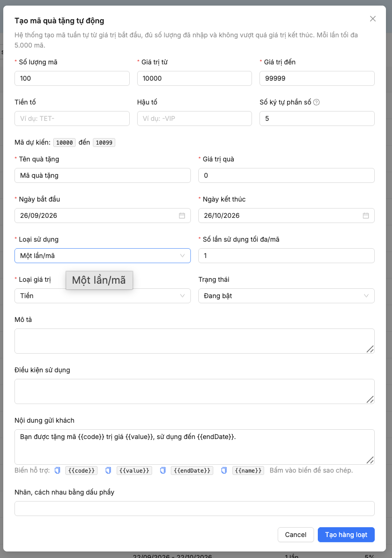
Task: Open calendar icon in Ngày bắt đầu
Action: click(182, 216)
